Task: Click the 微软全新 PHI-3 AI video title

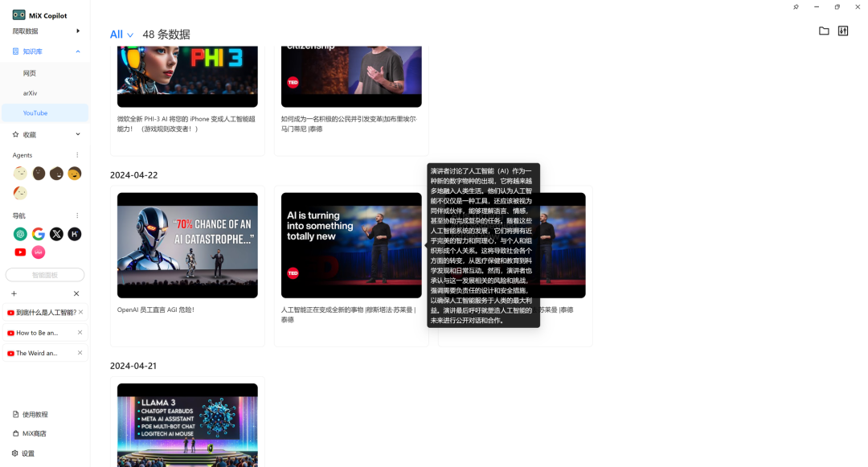Action: (186, 124)
